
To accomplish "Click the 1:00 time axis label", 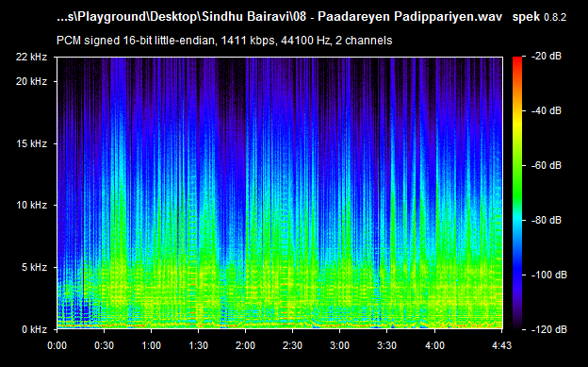I will tap(151, 345).
